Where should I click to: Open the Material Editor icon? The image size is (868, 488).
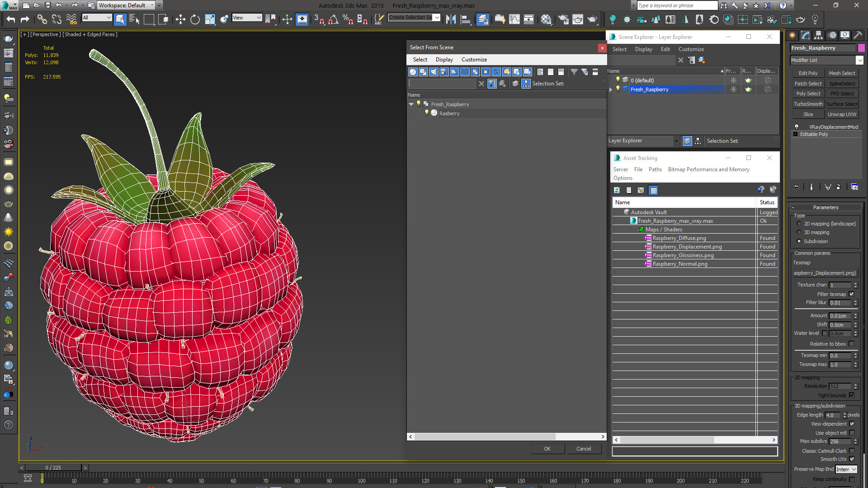point(546,19)
